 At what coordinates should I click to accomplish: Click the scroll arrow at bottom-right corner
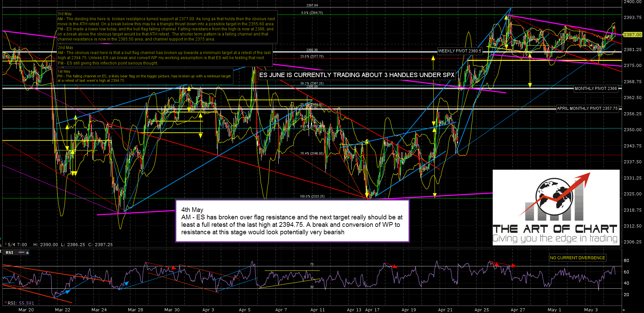click(x=624, y=310)
